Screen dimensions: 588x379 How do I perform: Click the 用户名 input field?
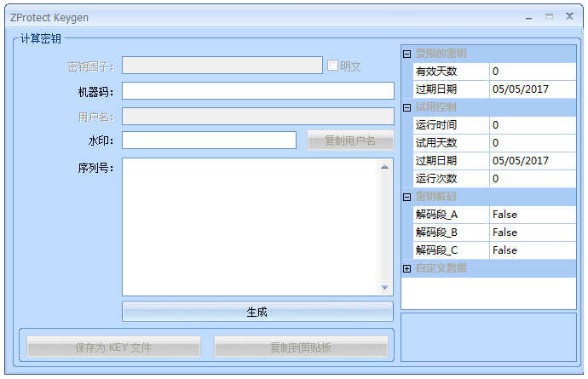coord(258,116)
